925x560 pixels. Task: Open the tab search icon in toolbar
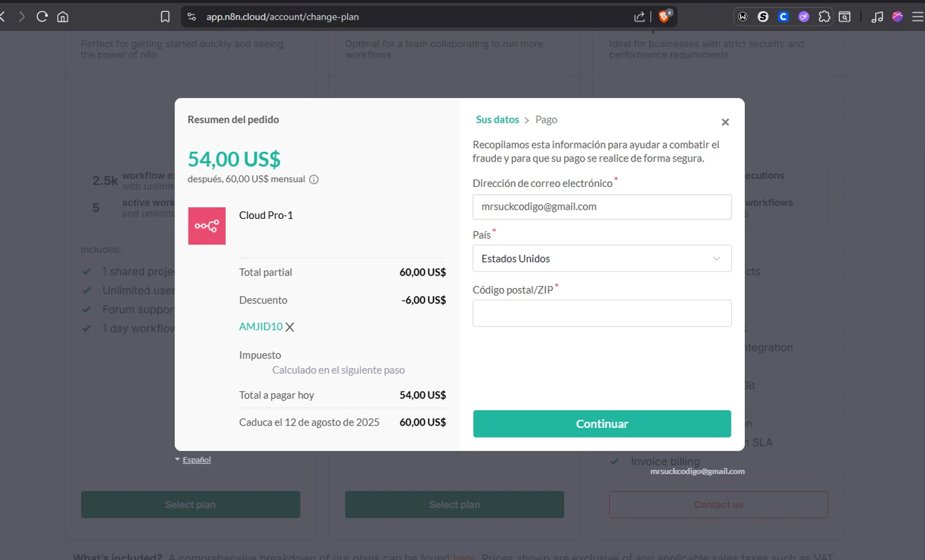(x=845, y=17)
